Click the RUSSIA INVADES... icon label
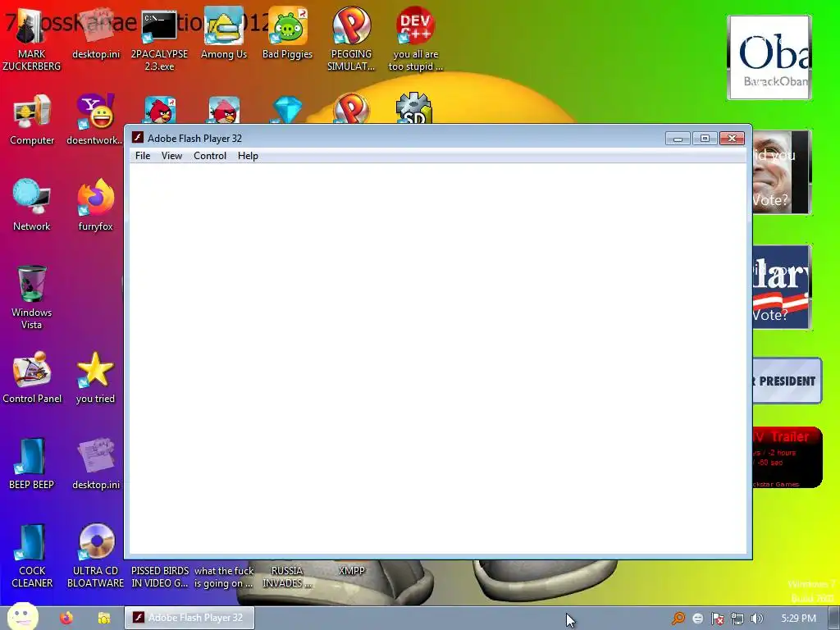The width and height of the screenshot is (840, 630). 286,577
